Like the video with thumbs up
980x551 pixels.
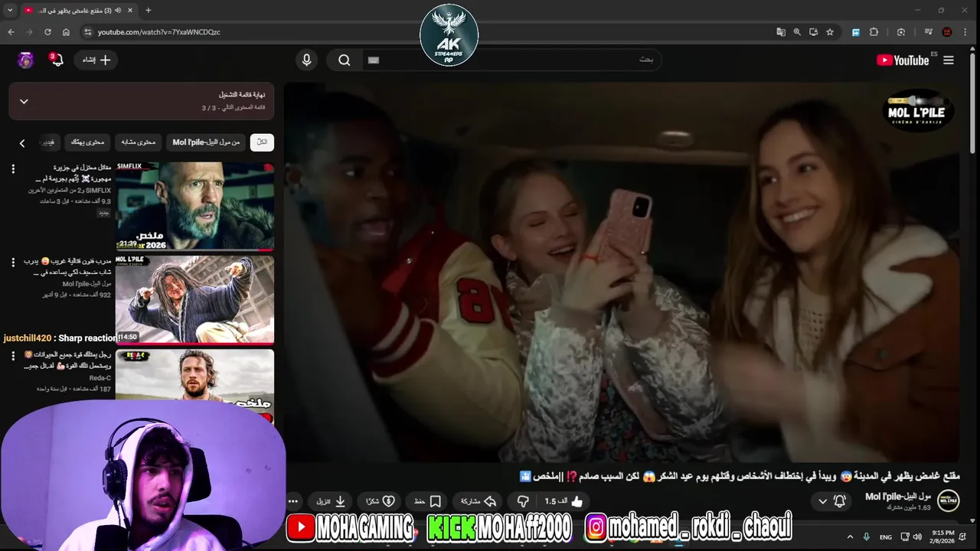click(564, 501)
